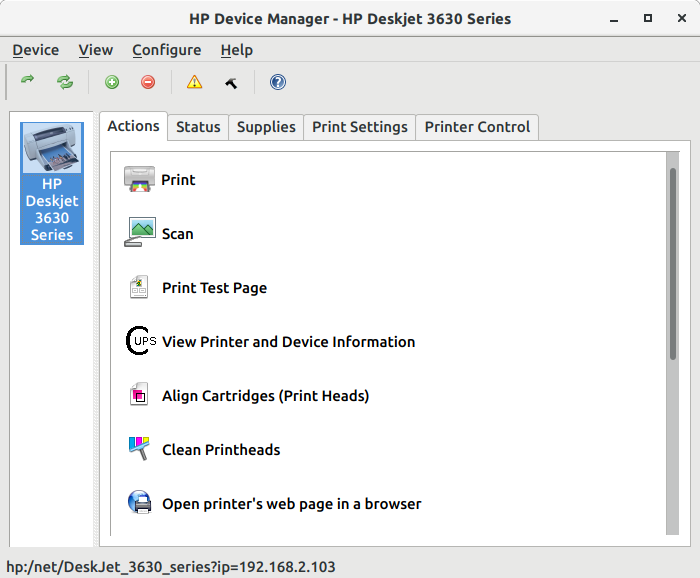Switch to the Supplies tab
Image resolution: width=700 pixels, height=578 pixels.
pyautogui.click(x=266, y=127)
